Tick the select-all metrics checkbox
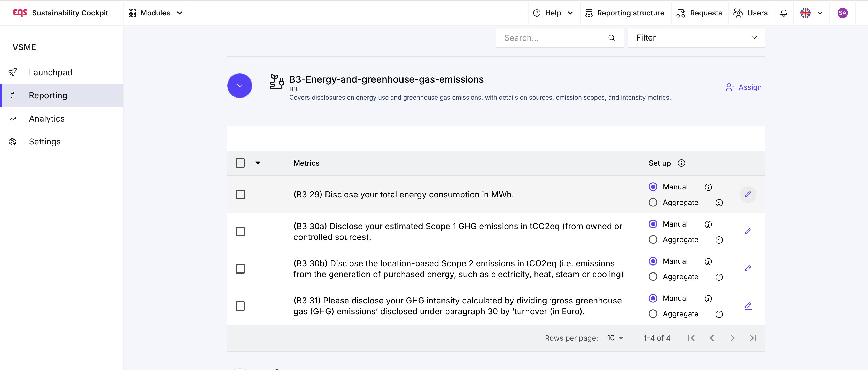868x370 pixels. pos(240,163)
